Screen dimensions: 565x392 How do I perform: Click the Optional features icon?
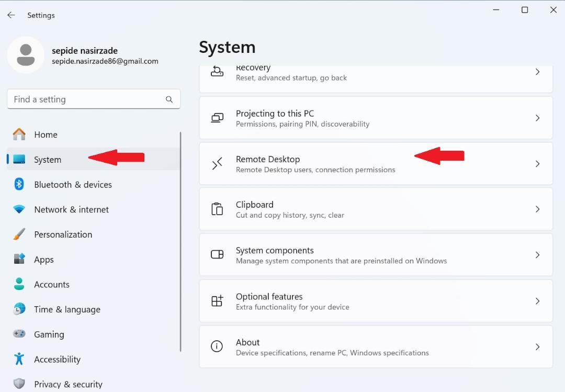(x=217, y=301)
